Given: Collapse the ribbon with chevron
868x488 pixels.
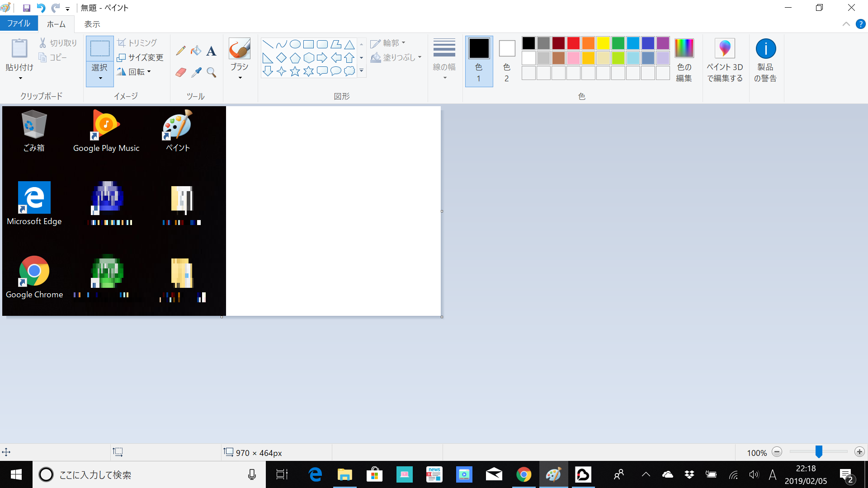Looking at the screenshot, I should (x=846, y=24).
